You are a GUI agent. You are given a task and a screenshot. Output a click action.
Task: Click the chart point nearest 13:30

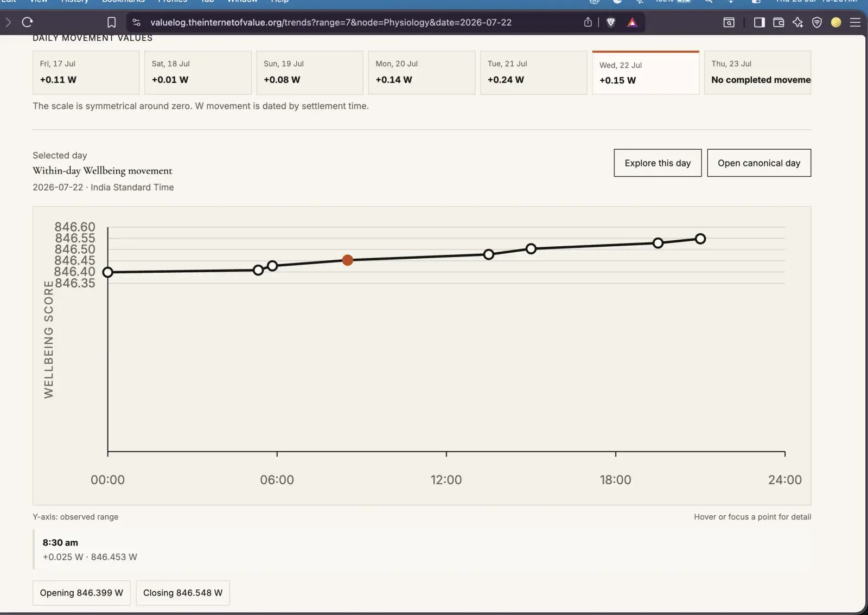click(x=489, y=254)
